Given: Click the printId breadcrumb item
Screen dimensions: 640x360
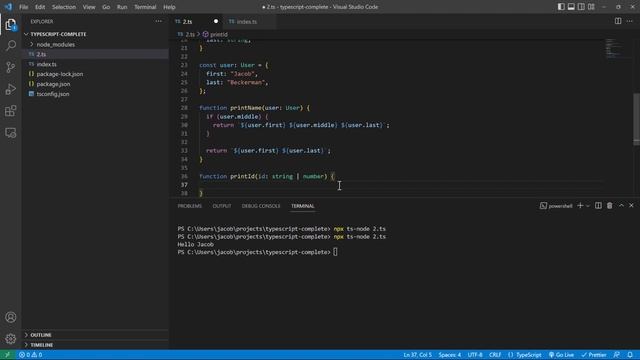Looking at the screenshot, I should (x=216, y=35).
